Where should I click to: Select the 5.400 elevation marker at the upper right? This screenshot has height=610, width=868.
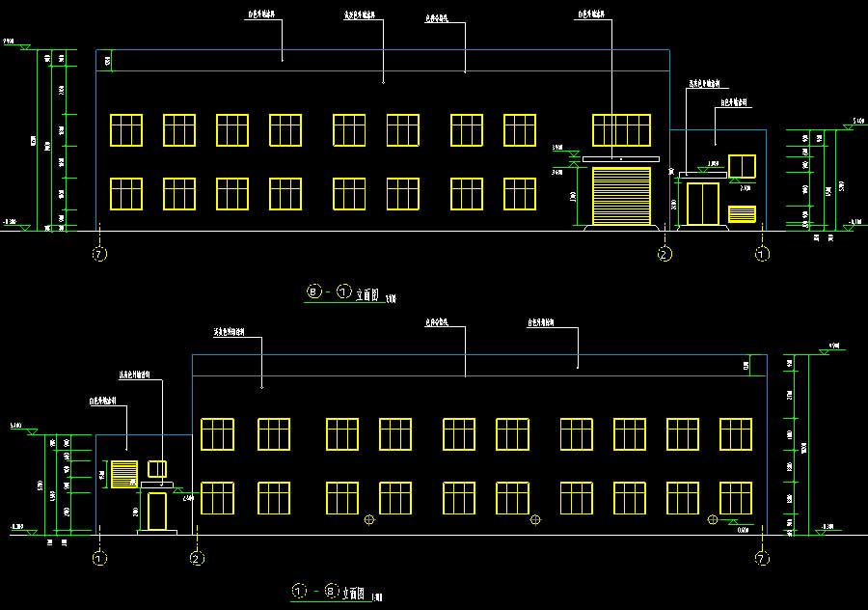click(854, 124)
